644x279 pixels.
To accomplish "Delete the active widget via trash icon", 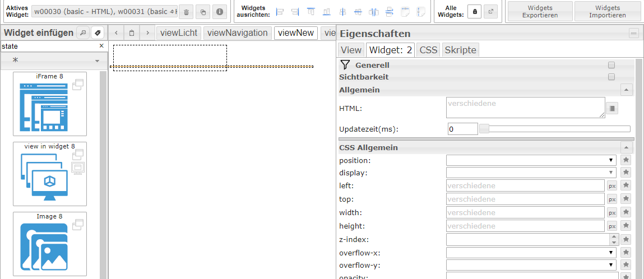I will click(x=186, y=12).
